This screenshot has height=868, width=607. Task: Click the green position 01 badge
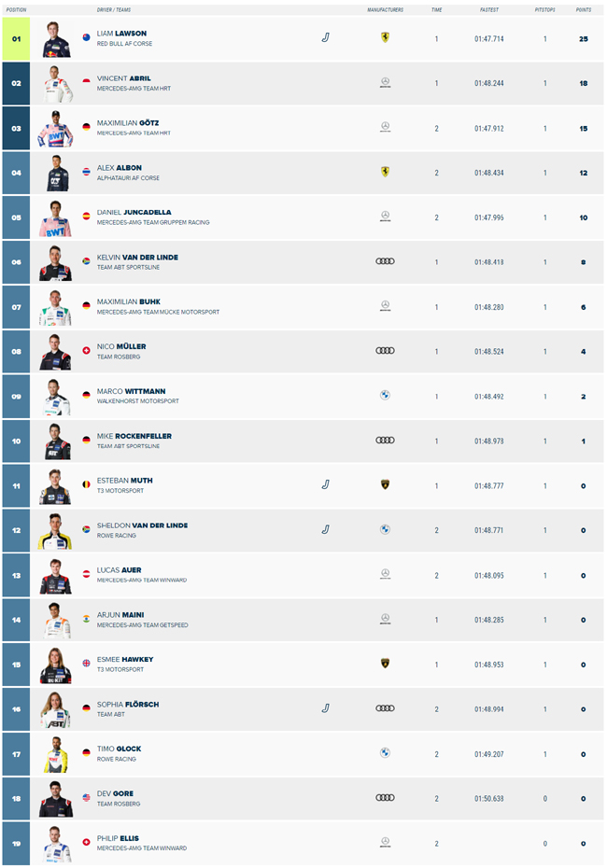tap(16, 39)
